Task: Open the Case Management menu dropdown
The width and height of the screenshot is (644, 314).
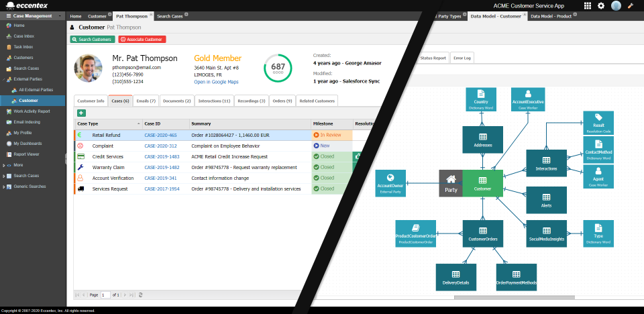Action: coord(33,16)
